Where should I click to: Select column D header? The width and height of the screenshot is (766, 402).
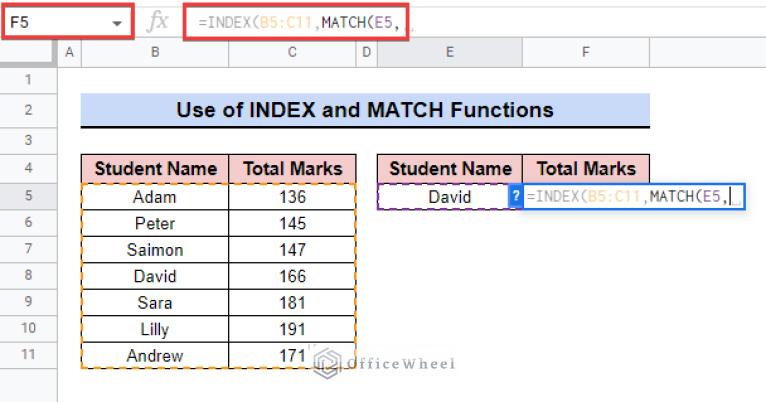pos(366,52)
